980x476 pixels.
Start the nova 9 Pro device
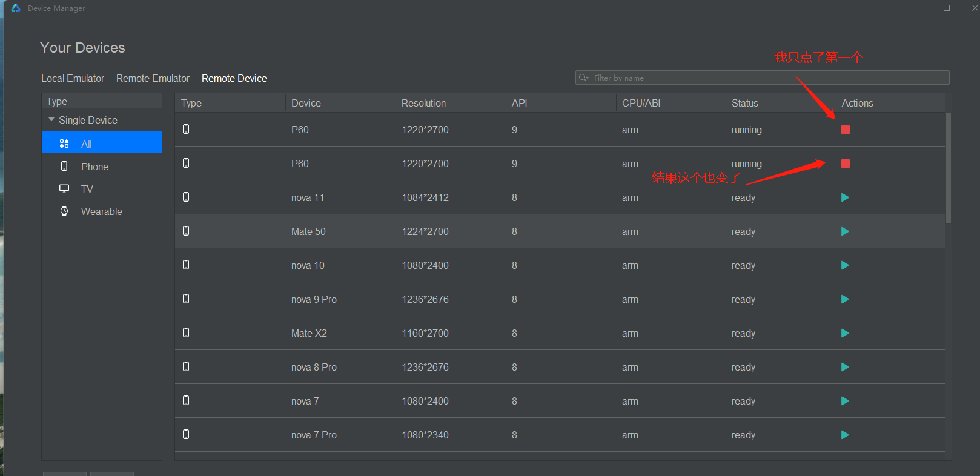(x=845, y=299)
